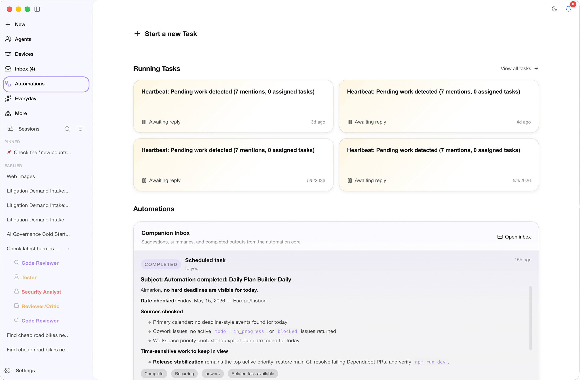Click the Related task available chip
Viewport: 588px width, 380px height.
coord(253,373)
